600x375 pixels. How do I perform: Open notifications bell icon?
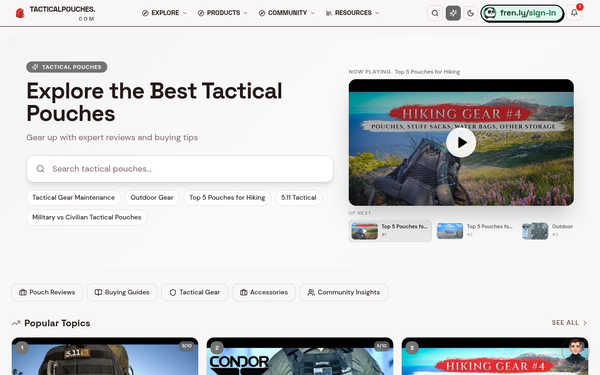(x=574, y=13)
